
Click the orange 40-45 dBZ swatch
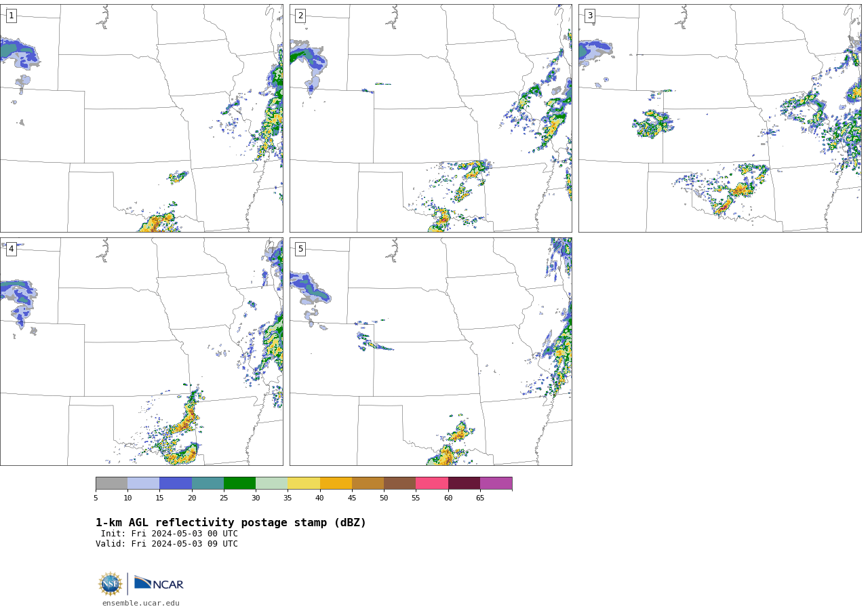click(x=336, y=483)
